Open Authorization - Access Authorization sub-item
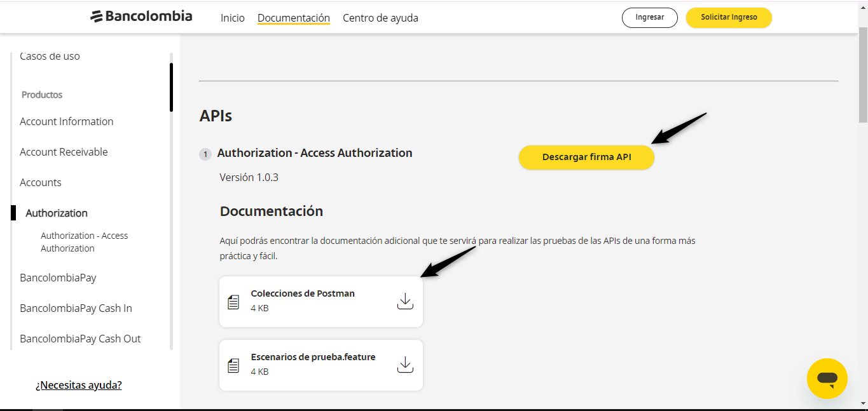The width and height of the screenshot is (868, 411). tap(83, 241)
